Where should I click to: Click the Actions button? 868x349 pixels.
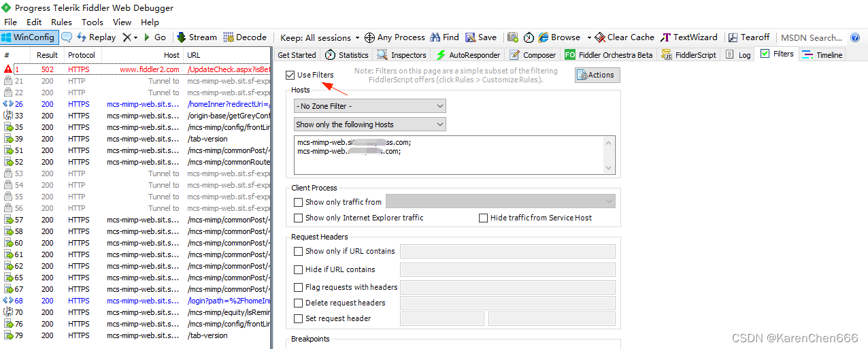coord(597,75)
